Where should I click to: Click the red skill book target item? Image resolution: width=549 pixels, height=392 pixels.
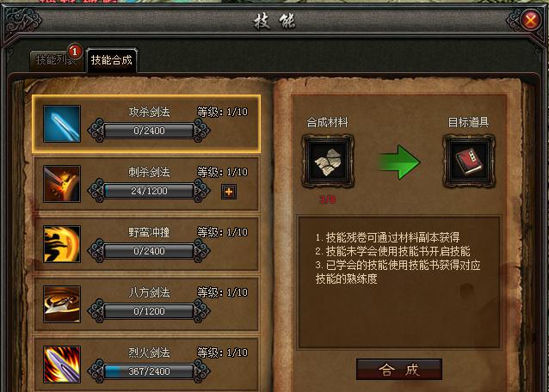click(469, 162)
